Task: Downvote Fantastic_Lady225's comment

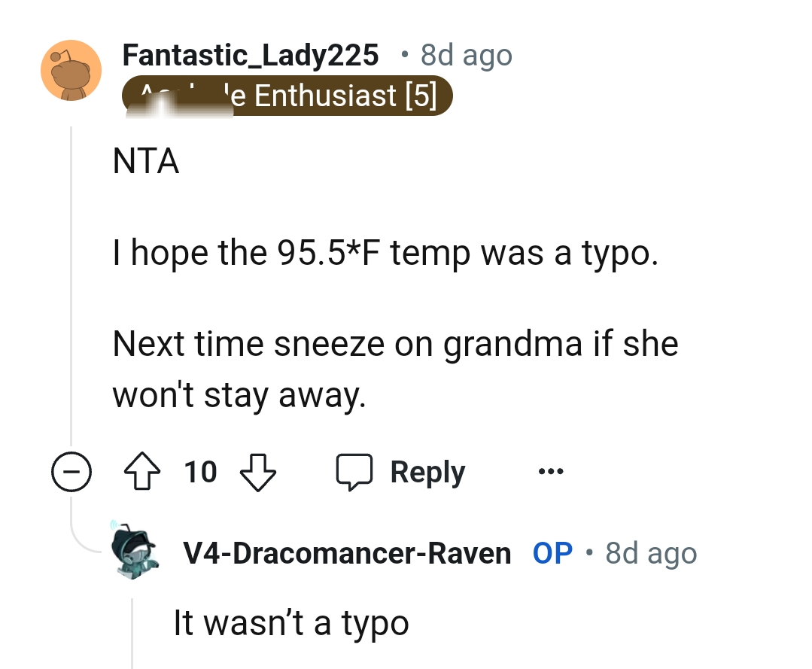Action: (258, 472)
